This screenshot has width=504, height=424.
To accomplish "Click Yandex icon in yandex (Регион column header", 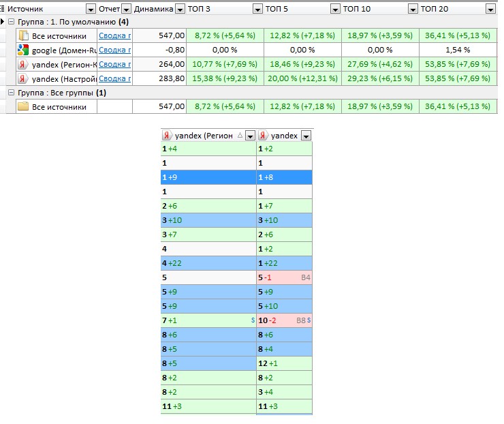I will pyautogui.click(x=166, y=136).
